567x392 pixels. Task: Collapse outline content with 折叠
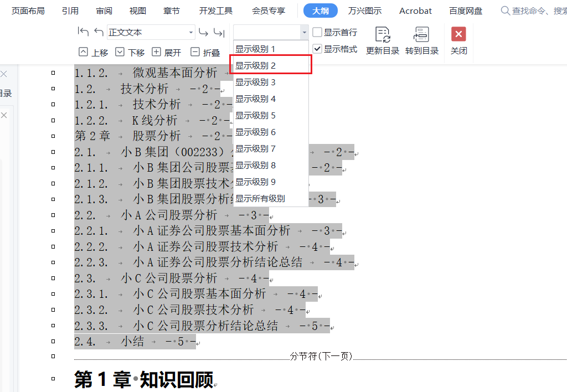click(205, 52)
